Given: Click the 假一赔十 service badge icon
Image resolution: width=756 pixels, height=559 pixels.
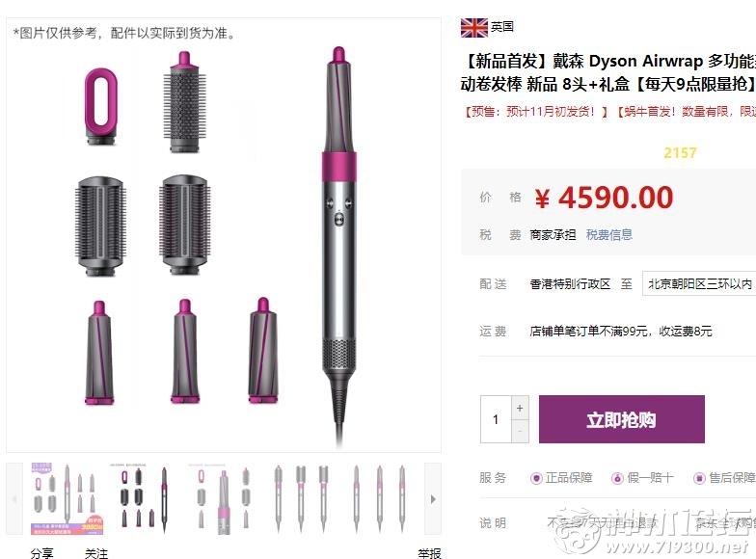Looking at the screenshot, I should point(617,478).
